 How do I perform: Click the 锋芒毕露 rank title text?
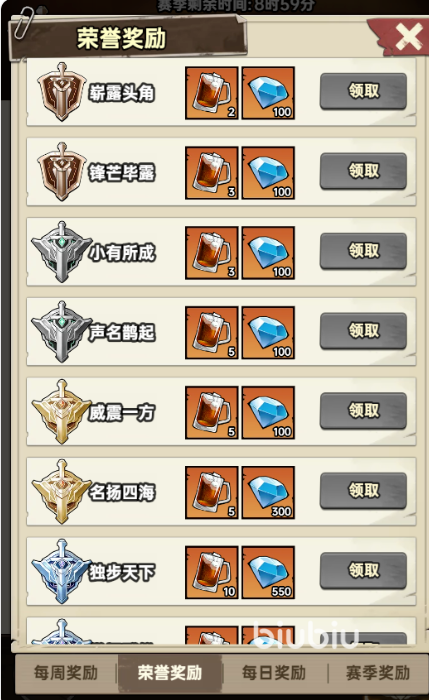tap(122, 173)
